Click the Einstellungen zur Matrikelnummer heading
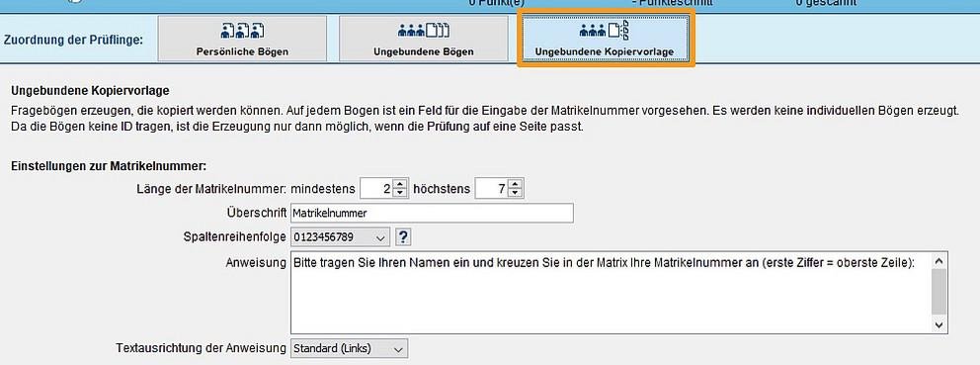This screenshot has height=365, width=980. tap(109, 166)
